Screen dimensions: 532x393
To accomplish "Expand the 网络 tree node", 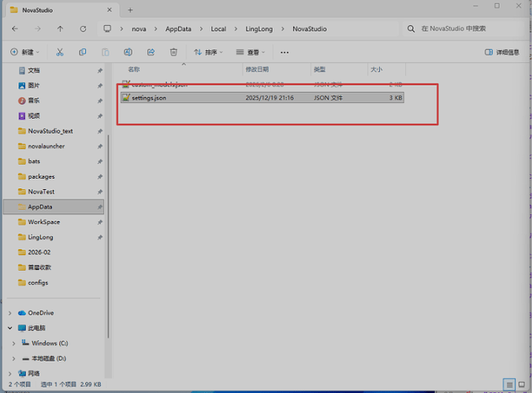I will point(9,373).
